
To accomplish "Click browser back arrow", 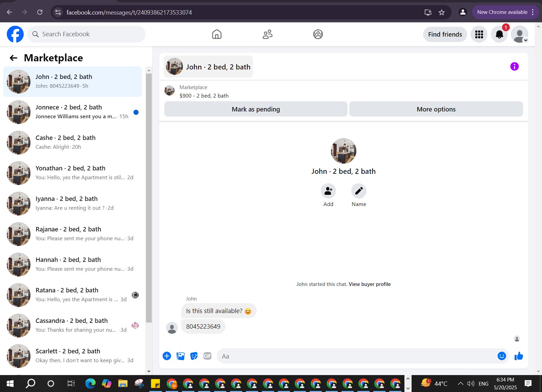I will [9, 12].
